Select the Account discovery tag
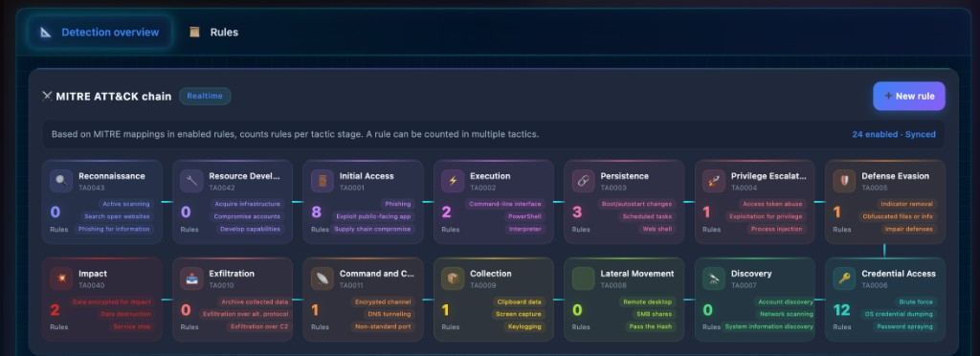The height and width of the screenshot is (356, 980). pyautogui.click(x=786, y=301)
